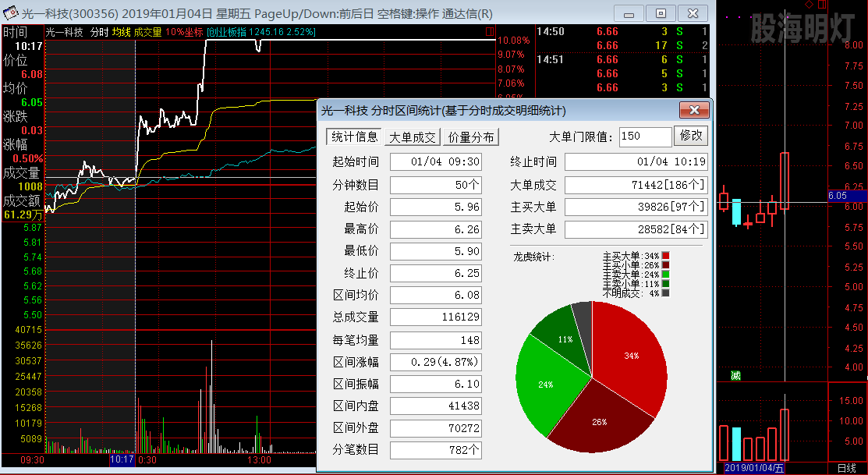
Task: Click 每笔均量 value 148
Action: coord(436,340)
